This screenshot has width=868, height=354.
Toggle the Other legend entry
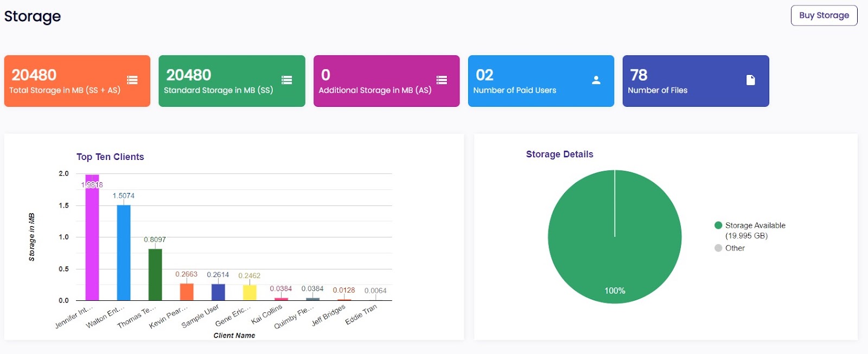730,248
